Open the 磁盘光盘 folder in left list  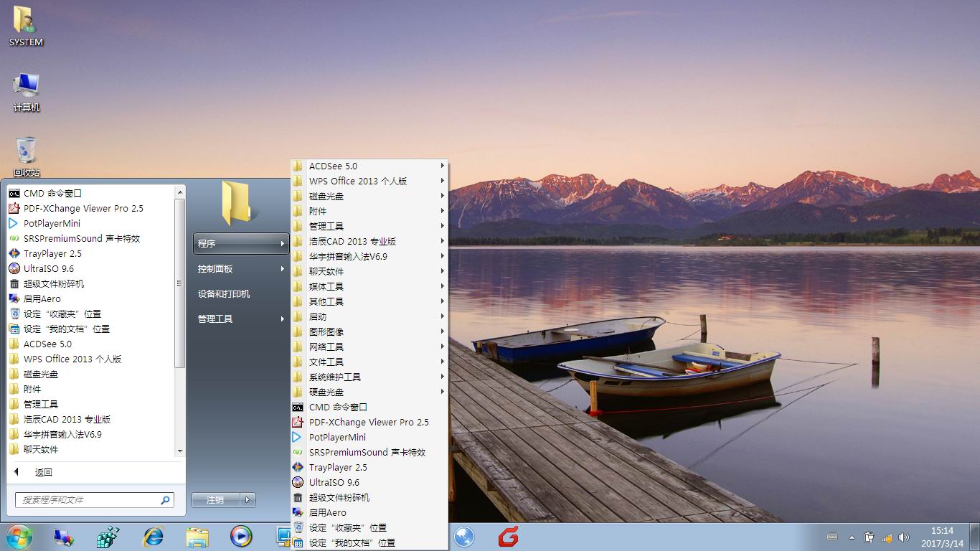90,374
